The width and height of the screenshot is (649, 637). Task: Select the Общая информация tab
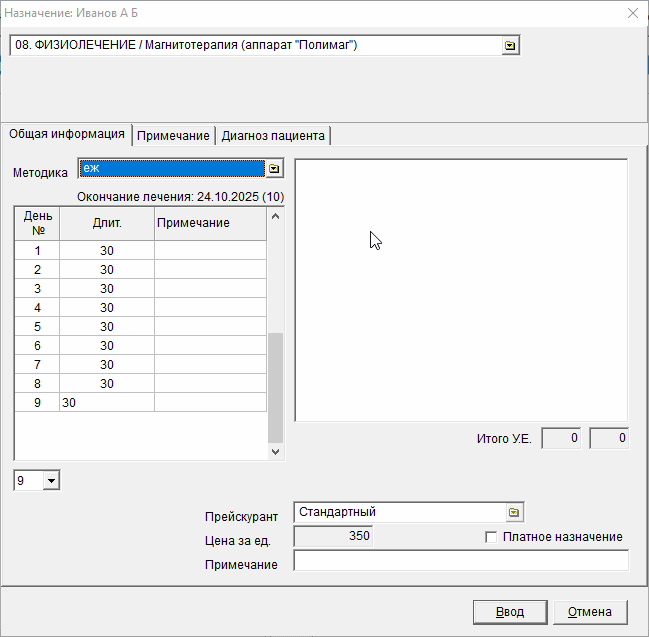[67, 135]
